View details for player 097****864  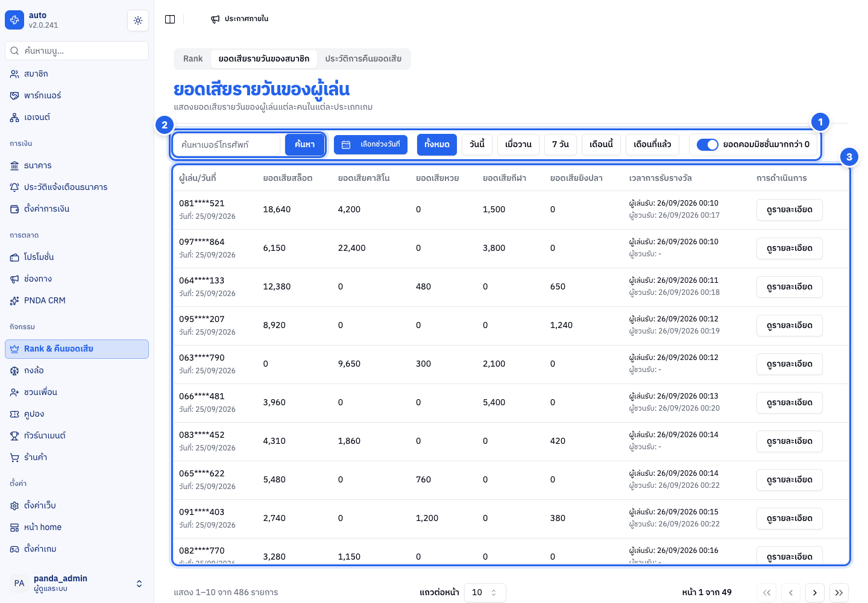[x=790, y=248]
